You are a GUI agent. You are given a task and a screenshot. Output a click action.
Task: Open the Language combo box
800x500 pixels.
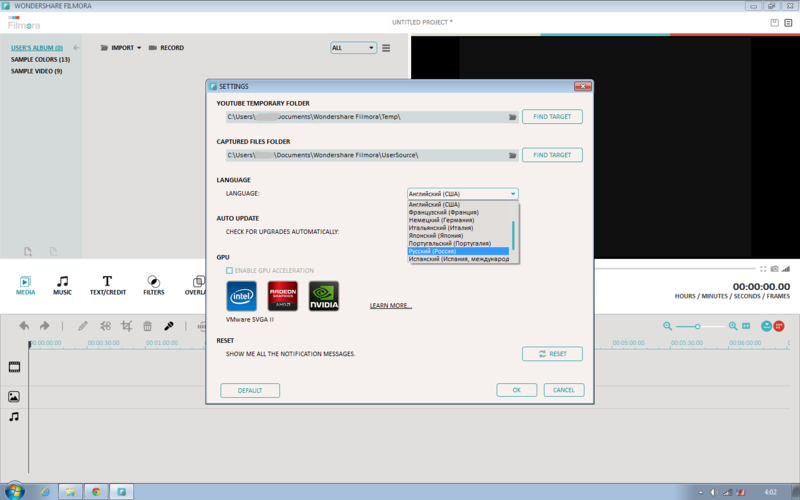(463, 194)
